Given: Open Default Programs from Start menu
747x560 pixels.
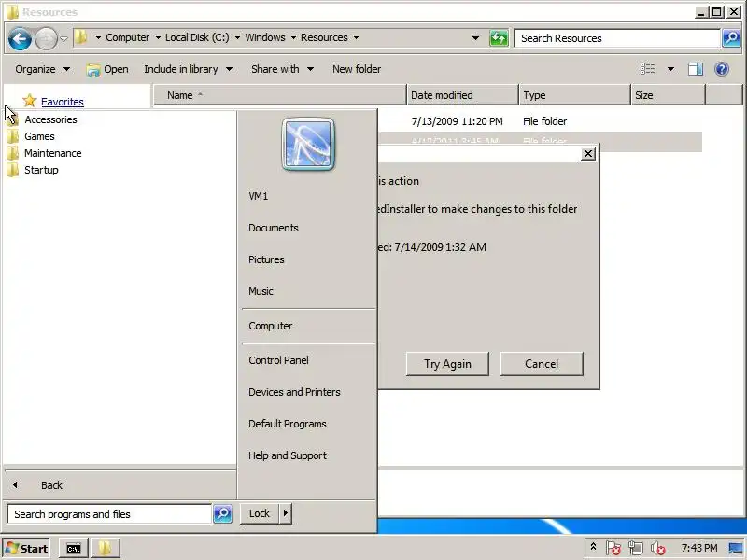Looking at the screenshot, I should click(x=288, y=424).
